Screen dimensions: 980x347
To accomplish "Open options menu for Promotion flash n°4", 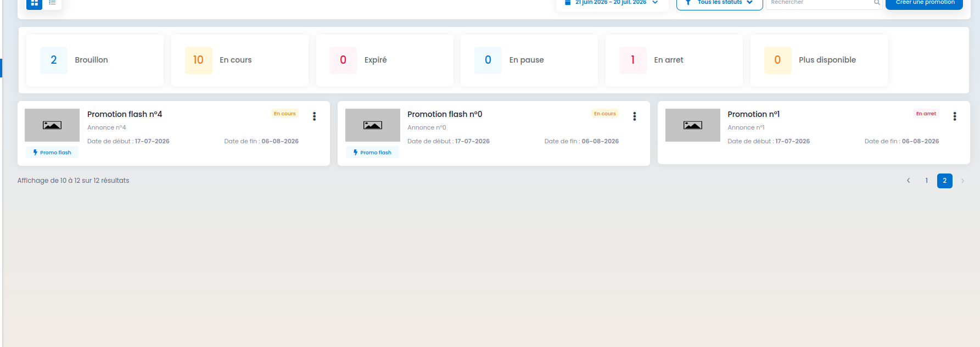I will (314, 116).
